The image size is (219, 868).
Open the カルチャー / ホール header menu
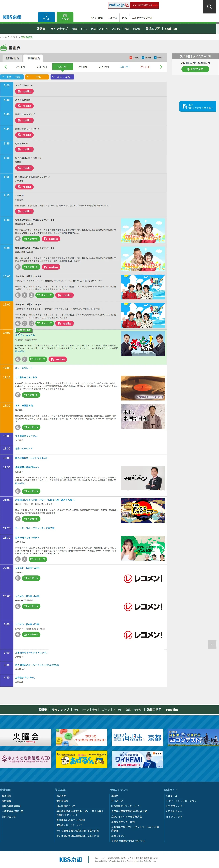pos(142,18)
